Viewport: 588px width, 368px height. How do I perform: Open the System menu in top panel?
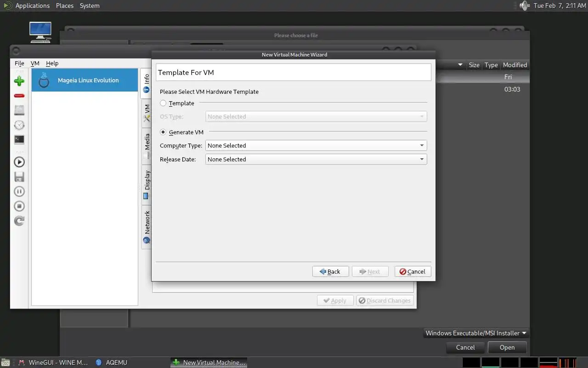coord(90,6)
